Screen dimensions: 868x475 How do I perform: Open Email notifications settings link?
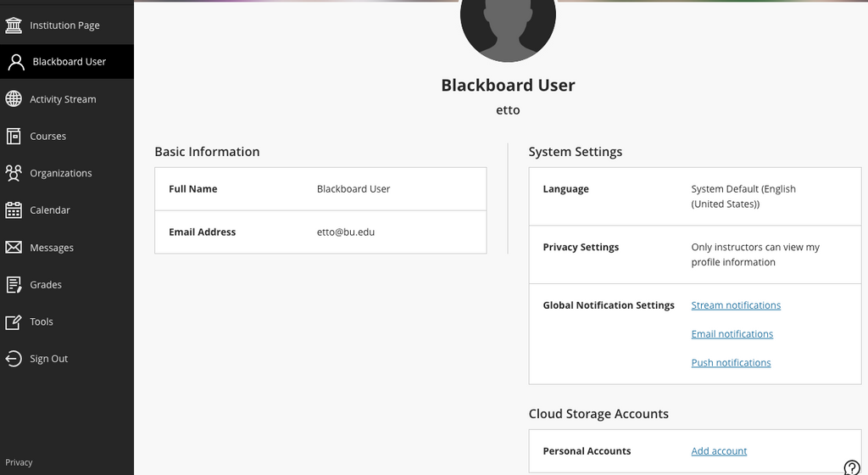[732, 334]
